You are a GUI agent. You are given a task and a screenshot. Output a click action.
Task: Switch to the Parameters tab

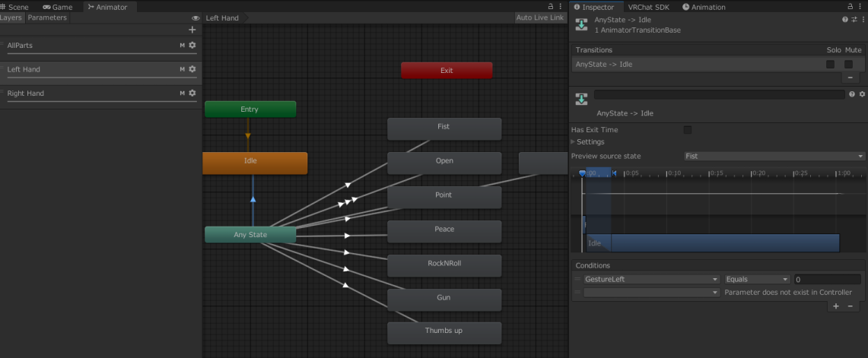point(47,17)
